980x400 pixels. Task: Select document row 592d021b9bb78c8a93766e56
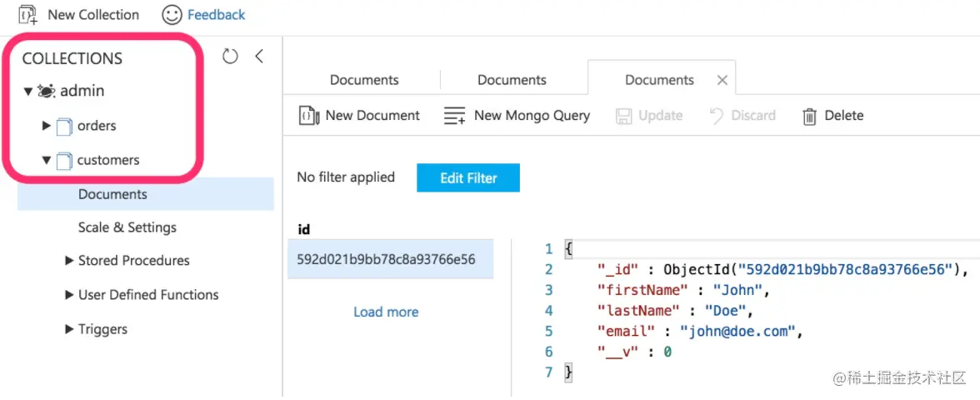pyautogui.click(x=390, y=258)
